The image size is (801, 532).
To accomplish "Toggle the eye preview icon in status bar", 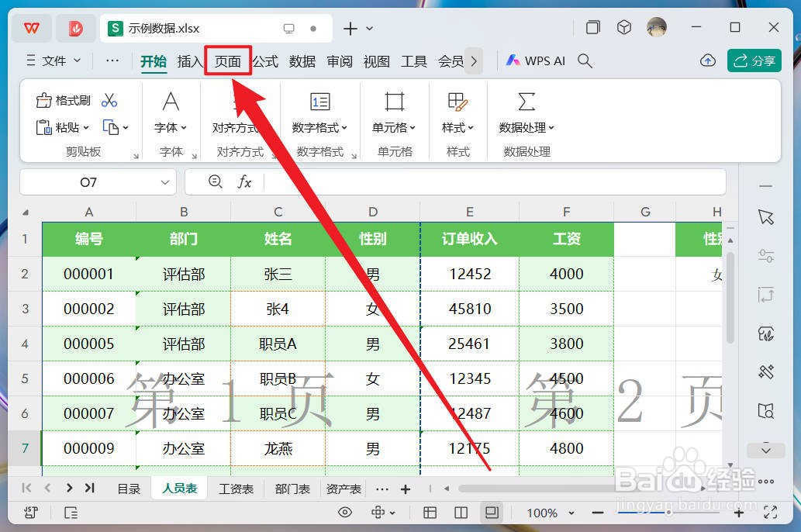I will point(345,513).
